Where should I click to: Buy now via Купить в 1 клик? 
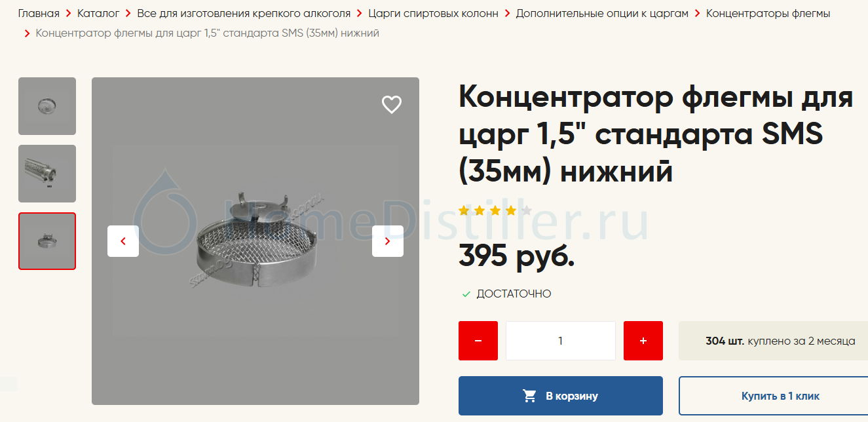[x=780, y=396]
